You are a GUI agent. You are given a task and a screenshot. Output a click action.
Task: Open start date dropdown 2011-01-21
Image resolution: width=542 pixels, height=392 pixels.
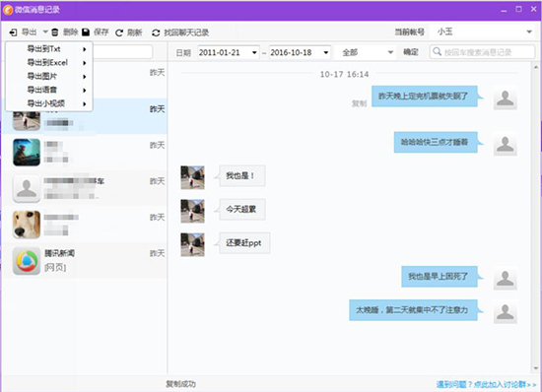254,52
